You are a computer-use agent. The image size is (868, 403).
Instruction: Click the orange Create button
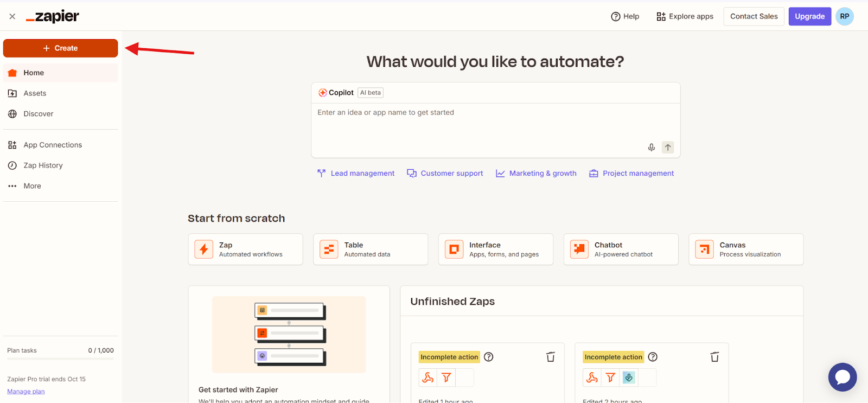click(x=60, y=48)
